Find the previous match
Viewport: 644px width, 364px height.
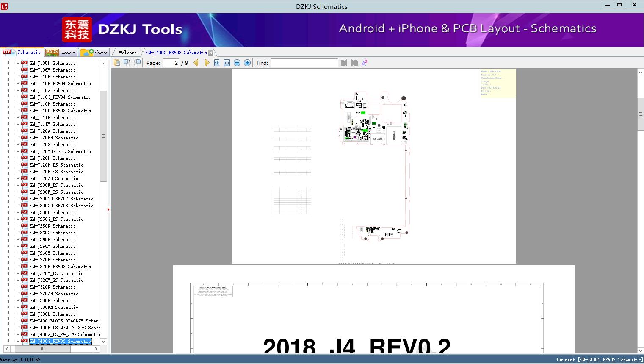coord(344,63)
